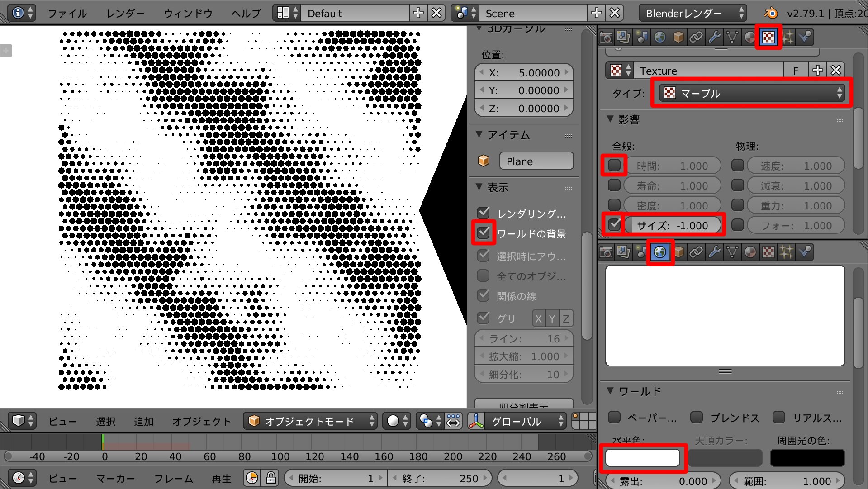The width and height of the screenshot is (868, 489).
Task: Open the viewport shading selector
Action: click(x=398, y=421)
